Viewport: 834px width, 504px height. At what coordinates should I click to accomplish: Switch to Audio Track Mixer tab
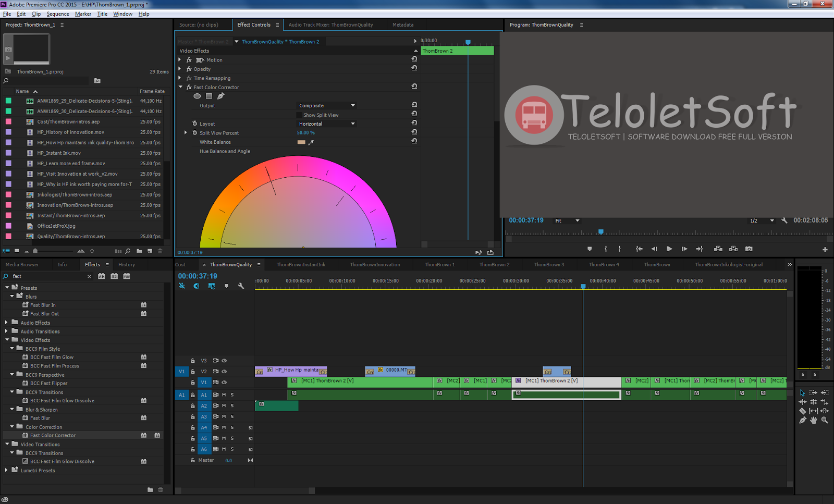click(330, 25)
